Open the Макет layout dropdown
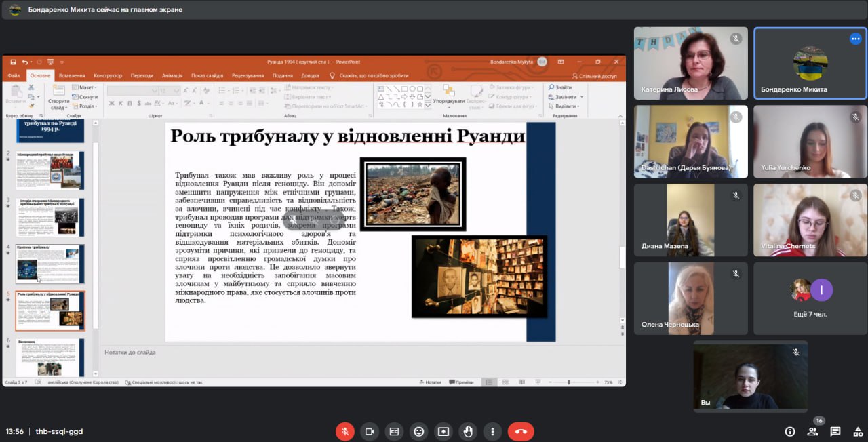This screenshot has width=868, height=442. point(85,87)
